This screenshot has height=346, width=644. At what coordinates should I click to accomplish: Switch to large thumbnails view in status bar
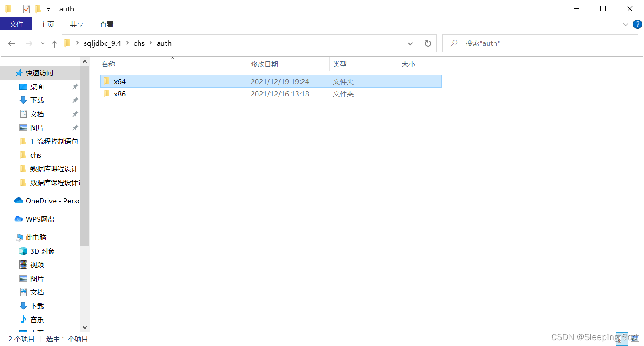pos(635,339)
